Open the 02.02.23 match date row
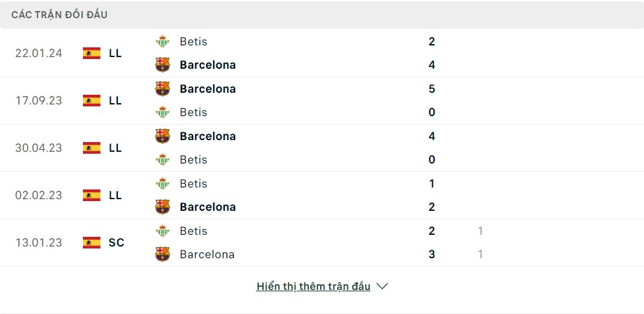Image resolution: width=644 pixels, height=314 pixels. tap(39, 195)
